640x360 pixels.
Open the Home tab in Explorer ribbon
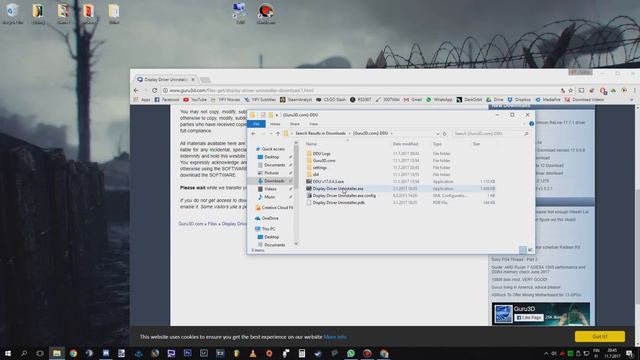[275, 124]
